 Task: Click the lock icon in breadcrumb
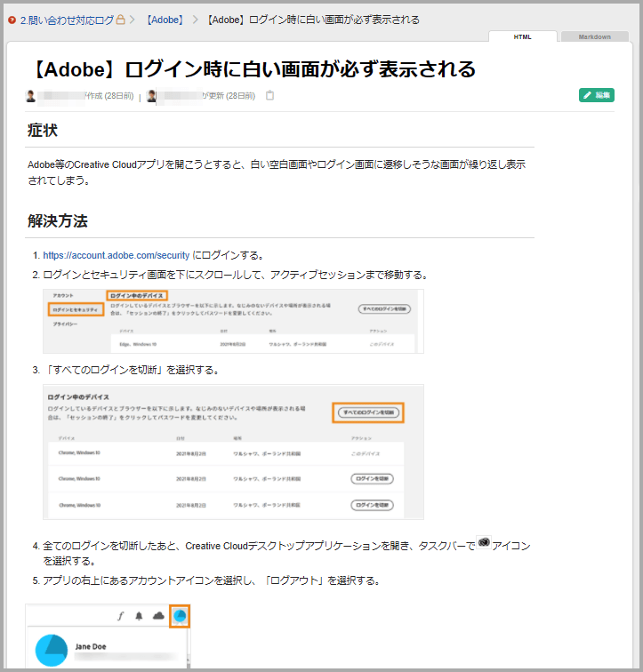(120, 20)
